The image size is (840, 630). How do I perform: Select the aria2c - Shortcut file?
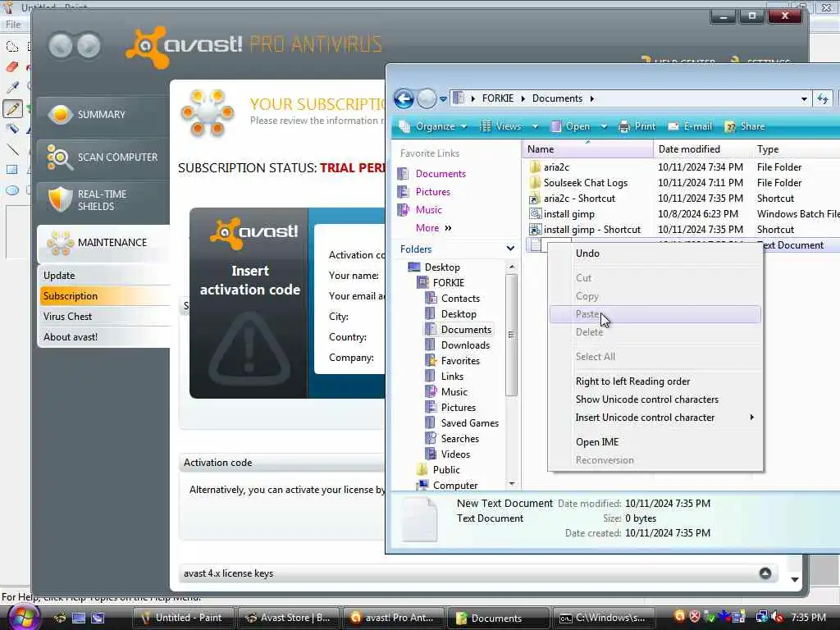click(x=579, y=199)
